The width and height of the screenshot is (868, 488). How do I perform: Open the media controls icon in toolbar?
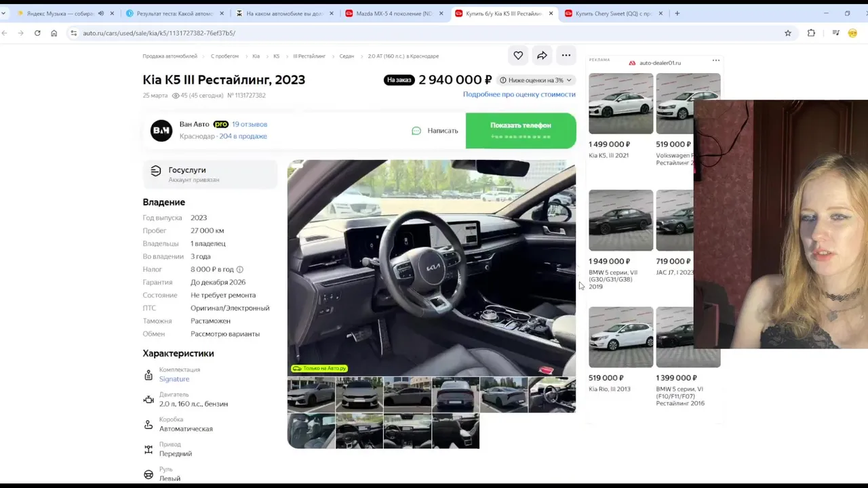tap(835, 33)
